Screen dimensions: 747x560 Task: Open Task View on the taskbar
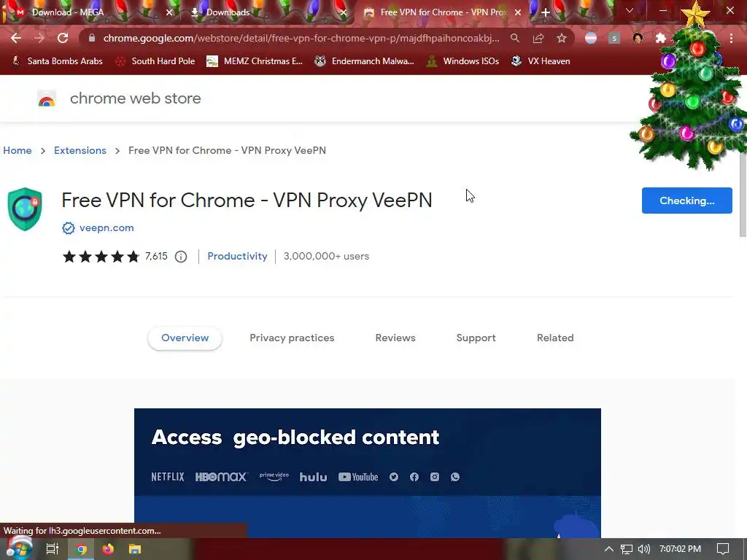pyautogui.click(x=52, y=549)
